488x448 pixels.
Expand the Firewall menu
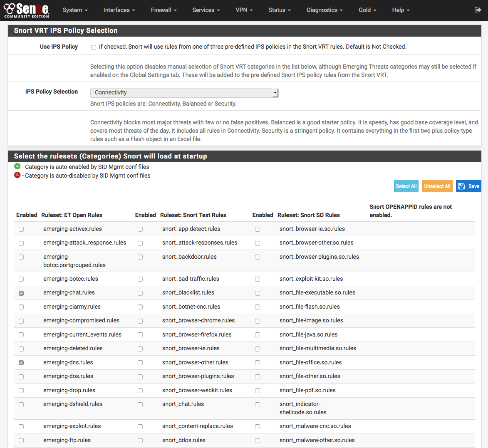click(163, 10)
